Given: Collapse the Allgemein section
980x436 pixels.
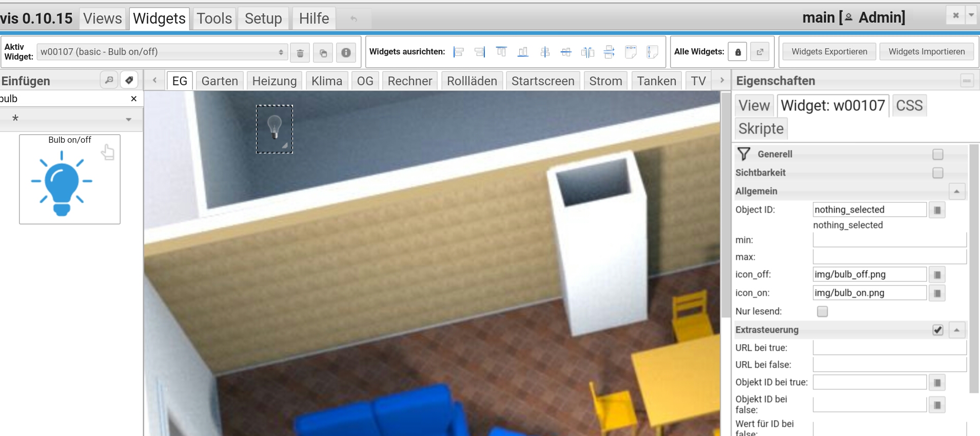Looking at the screenshot, I should pyautogui.click(x=956, y=191).
